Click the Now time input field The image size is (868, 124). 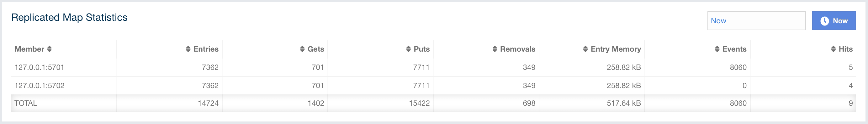[756, 20]
